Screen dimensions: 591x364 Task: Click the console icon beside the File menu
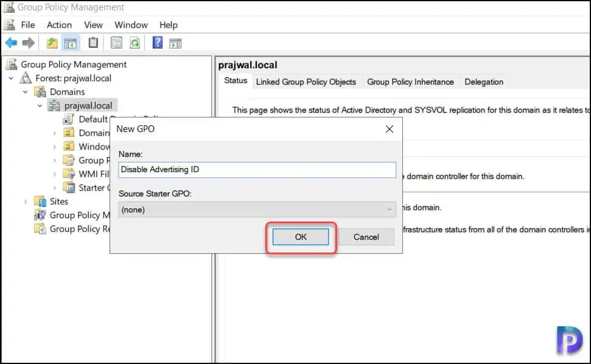tap(9, 25)
